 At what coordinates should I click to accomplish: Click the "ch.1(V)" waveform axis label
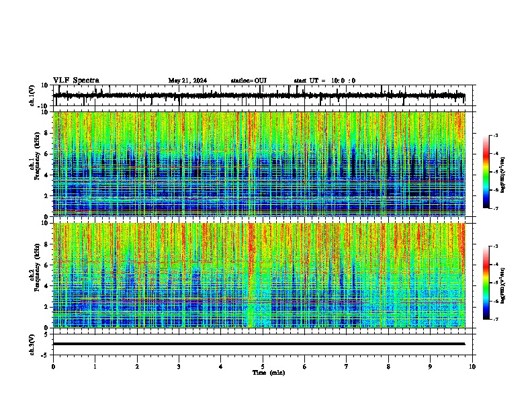pyautogui.click(x=32, y=95)
